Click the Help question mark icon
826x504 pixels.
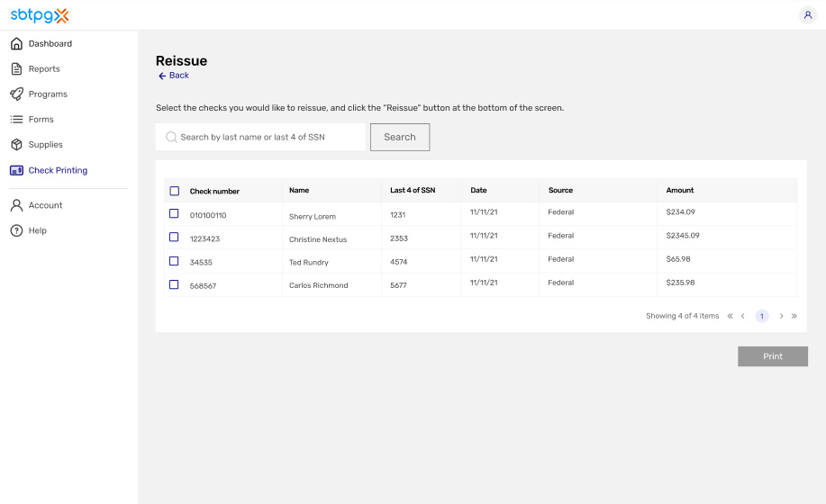tap(17, 230)
